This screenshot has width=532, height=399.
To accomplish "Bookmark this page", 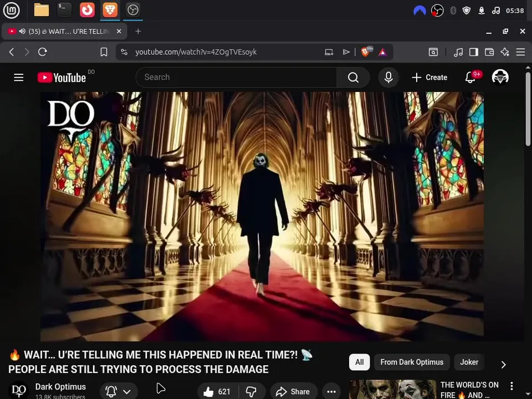I will 104,52.
